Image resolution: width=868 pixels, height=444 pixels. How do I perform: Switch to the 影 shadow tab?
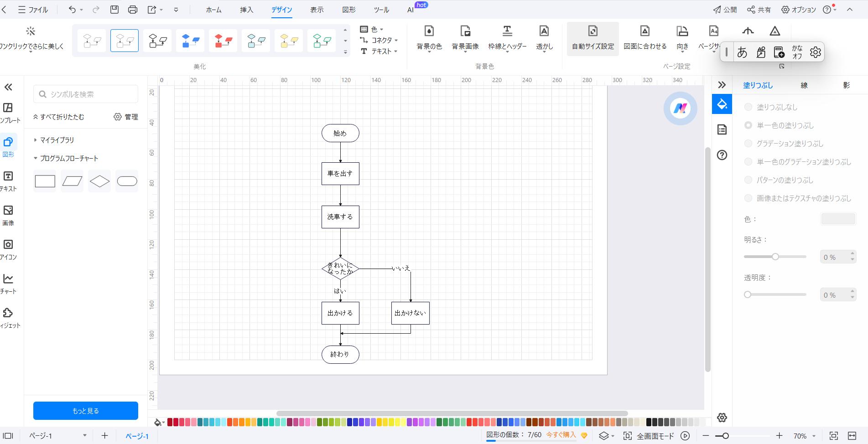pos(847,85)
